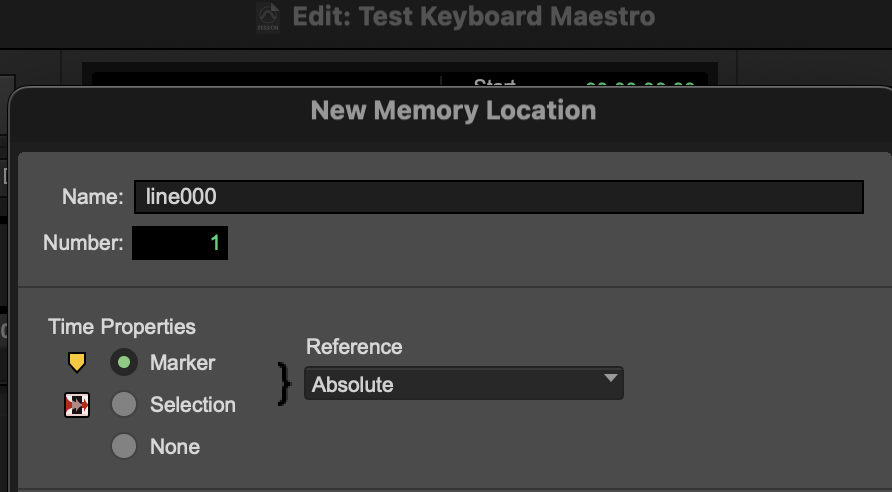This screenshot has width=892, height=492.
Task: Click the curly brace beside Reference
Action: coord(284,384)
